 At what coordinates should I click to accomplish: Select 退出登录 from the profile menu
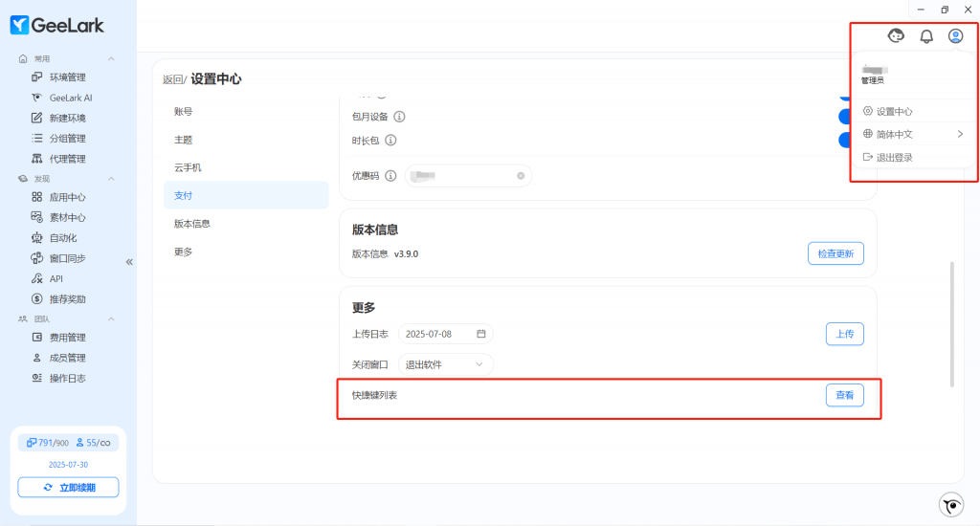[894, 157]
